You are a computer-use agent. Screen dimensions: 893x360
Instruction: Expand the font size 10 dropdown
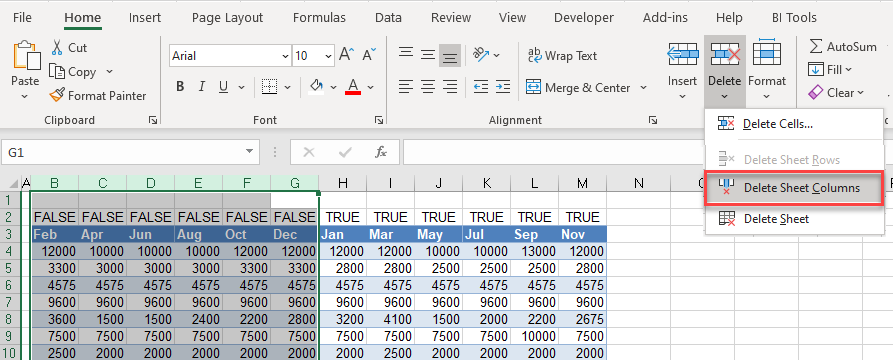(328, 56)
